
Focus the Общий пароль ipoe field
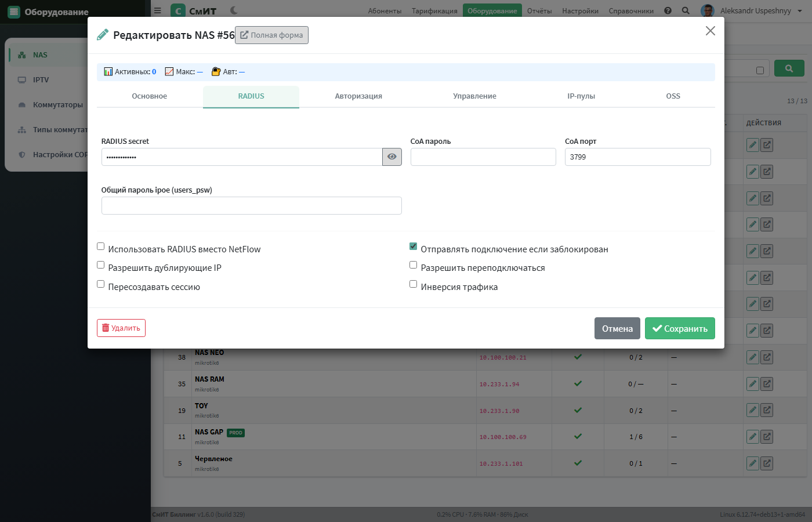pos(251,205)
